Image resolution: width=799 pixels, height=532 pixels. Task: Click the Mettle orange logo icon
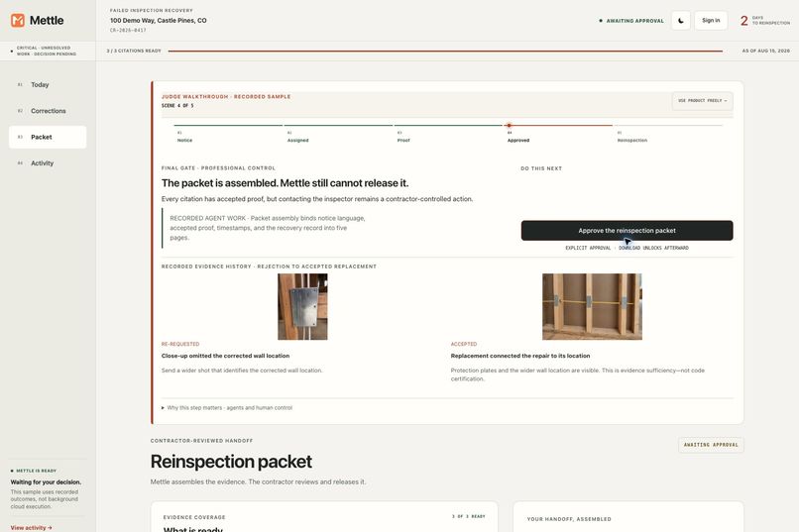tap(18, 21)
